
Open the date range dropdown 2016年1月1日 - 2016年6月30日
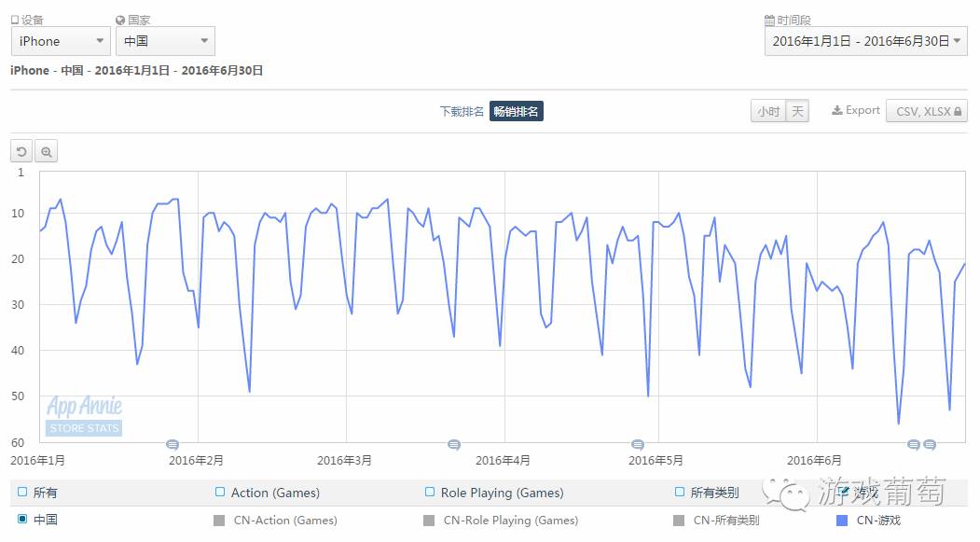tap(865, 41)
